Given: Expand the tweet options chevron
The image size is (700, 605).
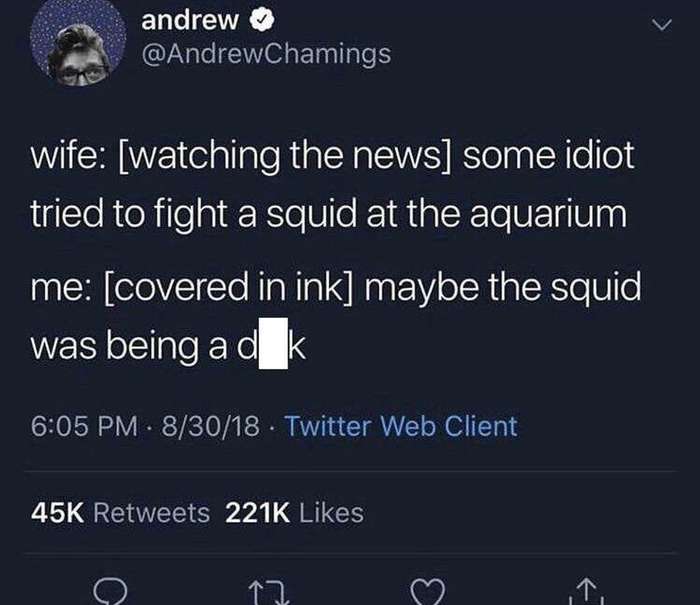Looking at the screenshot, I should coord(661,25).
